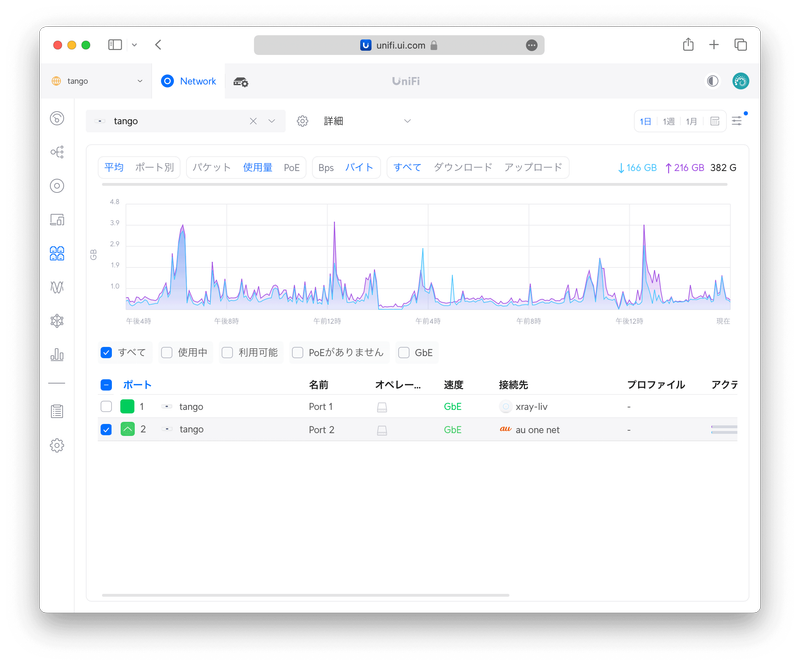Click the gear icon beside the device selector
Screen dimensions: 800x665
302,121
